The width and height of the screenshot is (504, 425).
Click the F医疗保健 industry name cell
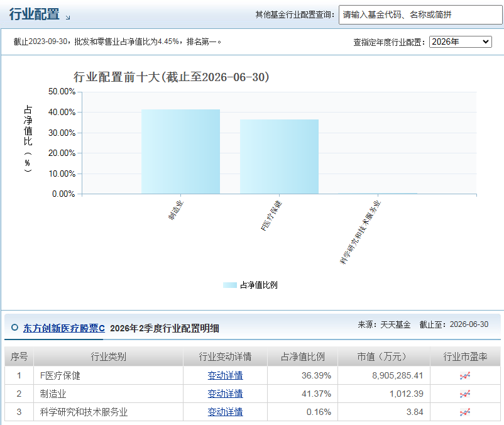(60, 375)
